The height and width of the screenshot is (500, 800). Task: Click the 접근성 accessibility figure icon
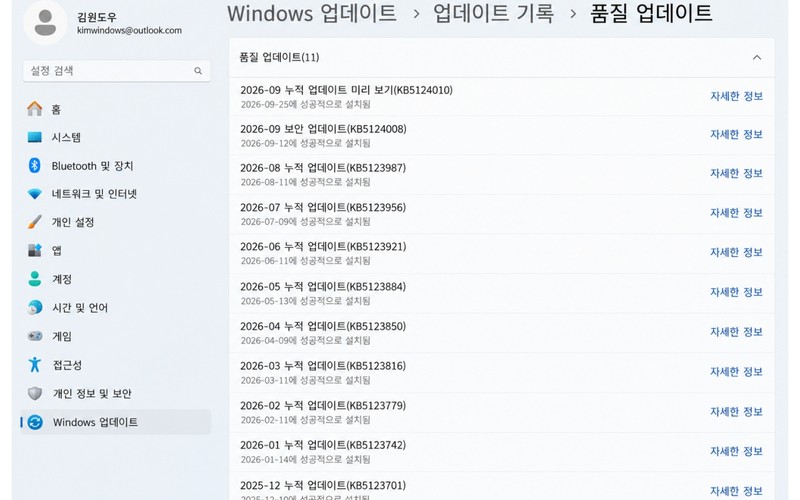tap(35, 364)
